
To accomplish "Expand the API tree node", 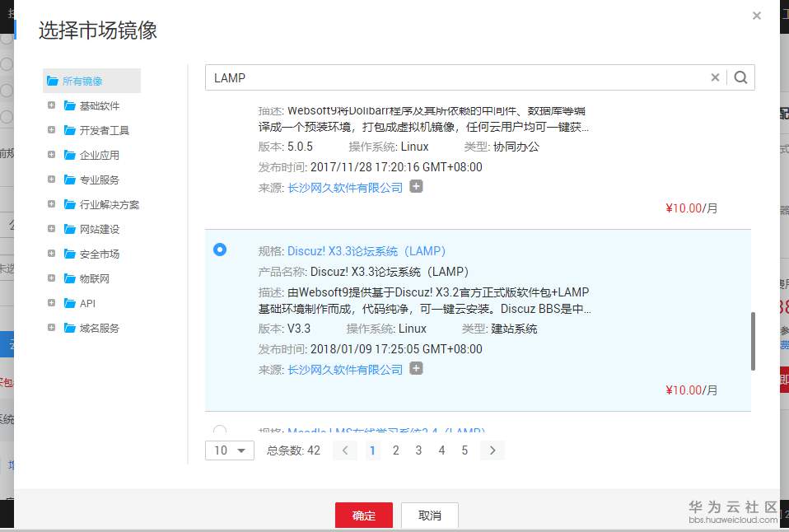I will 51,302.
